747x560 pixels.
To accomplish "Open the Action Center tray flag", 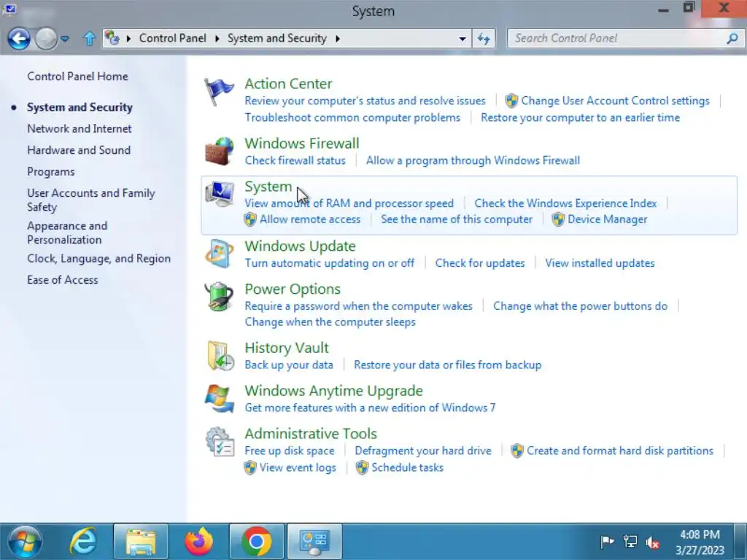I will (x=607, y=542).
